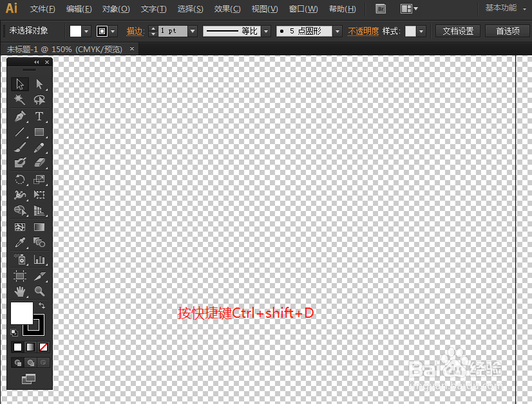Open variable width profile dropdown
Viewport: 532px width, 404px height.
click(267, 31)
